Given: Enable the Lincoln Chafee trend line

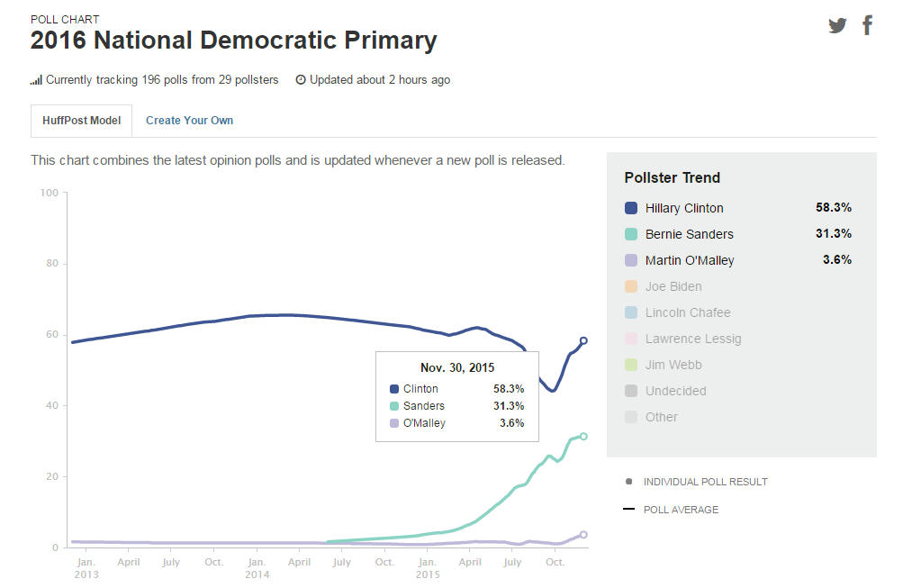Looking at the screenshot, I should click(687, 312).
